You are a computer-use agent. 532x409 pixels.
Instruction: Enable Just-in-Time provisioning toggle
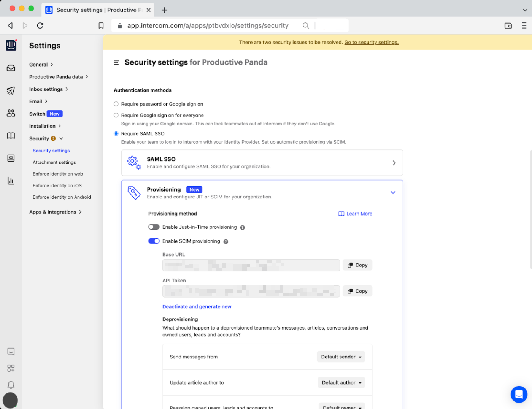click(154, 227)
